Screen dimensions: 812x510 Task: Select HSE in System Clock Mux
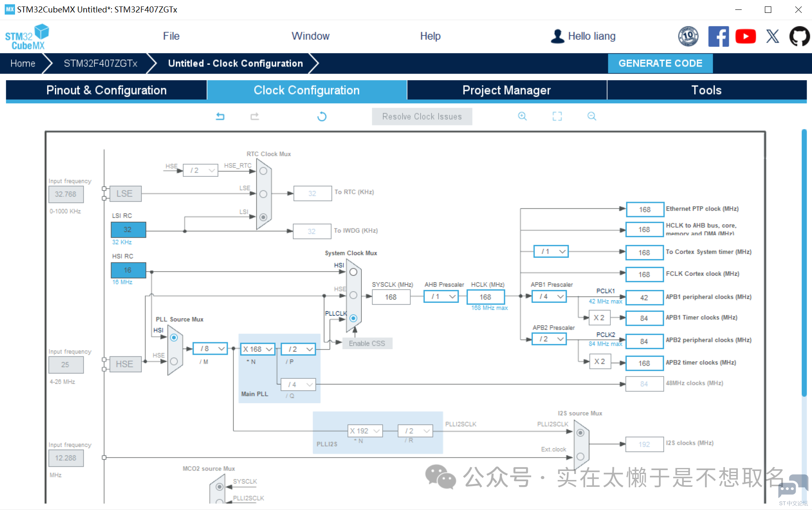click(353, 295)
